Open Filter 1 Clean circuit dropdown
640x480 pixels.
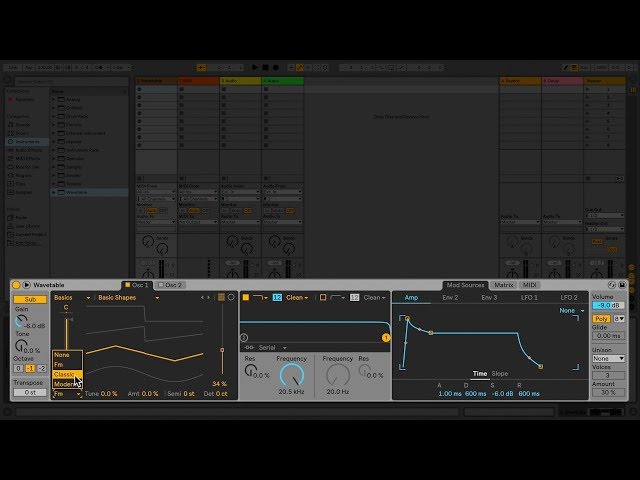pos(297,298)
